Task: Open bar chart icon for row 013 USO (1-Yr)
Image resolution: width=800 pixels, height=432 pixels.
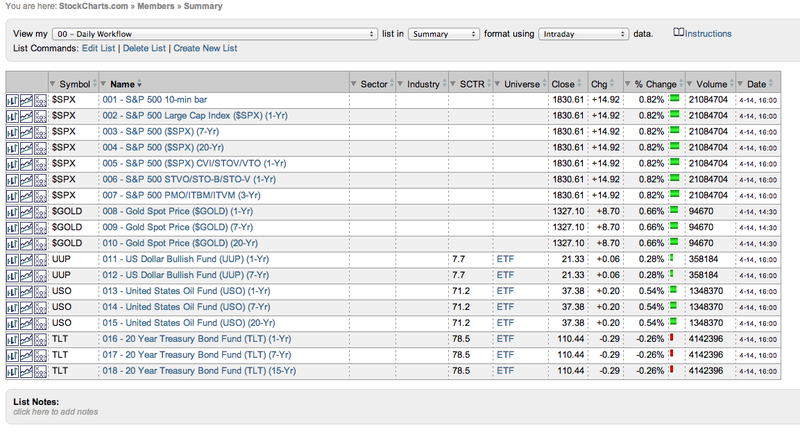Action: (x=12, y=292)
